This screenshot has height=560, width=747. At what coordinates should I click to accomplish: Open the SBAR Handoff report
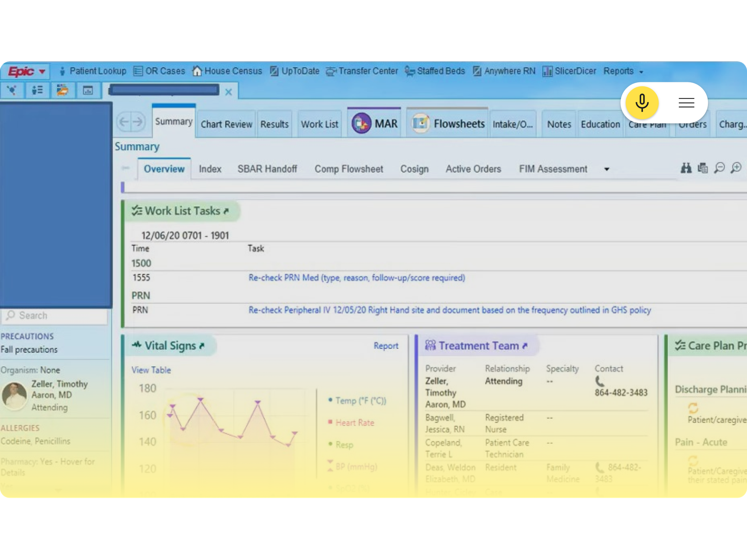tap(267, 169)
